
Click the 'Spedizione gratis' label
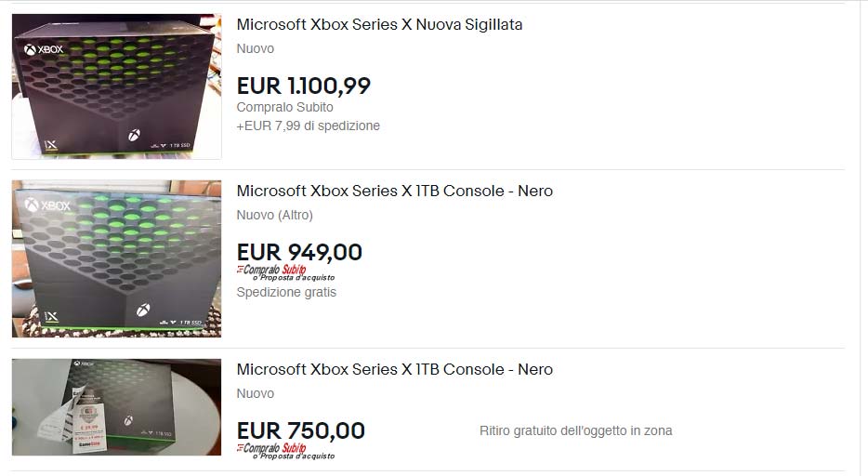(286, 292)
